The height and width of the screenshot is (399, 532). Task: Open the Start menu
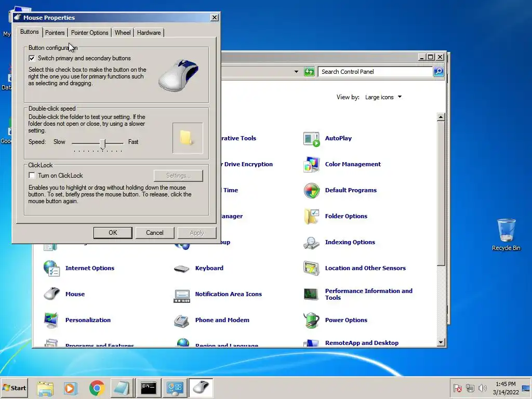coord(14,388)
